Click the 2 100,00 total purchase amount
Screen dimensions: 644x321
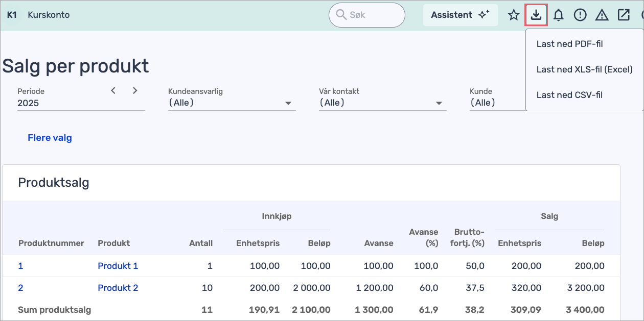pyautogui.click(x=311, y=309)
